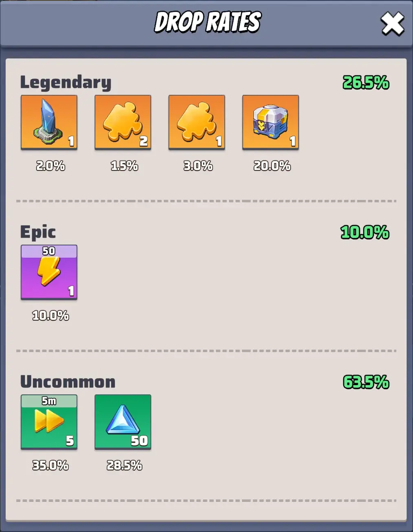The height and width of the screenshot is (532, 413).
Task: Tap the purple 50 energy lightning tile
Action: [x=49, y=272]
